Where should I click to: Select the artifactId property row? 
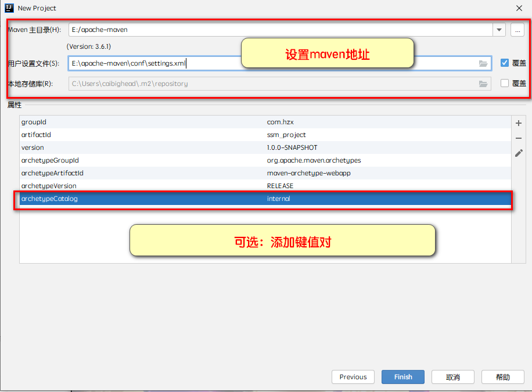pyautogui.click(x=265, y=135)
